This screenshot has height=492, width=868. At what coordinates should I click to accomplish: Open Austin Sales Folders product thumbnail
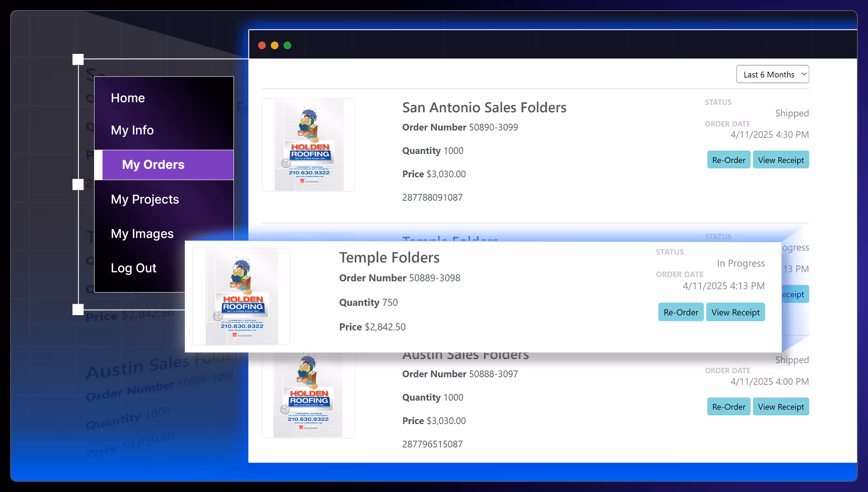tap(309, 395)
